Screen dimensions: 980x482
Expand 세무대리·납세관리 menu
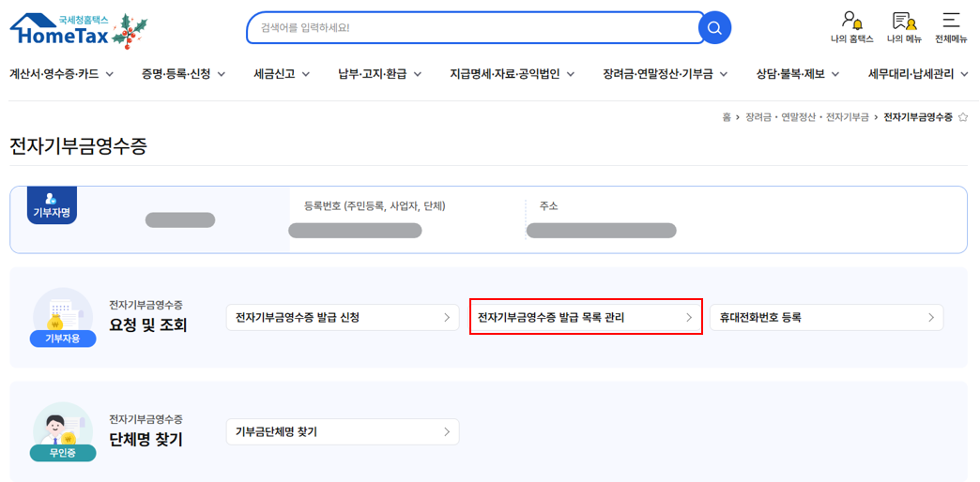(919, 74)
